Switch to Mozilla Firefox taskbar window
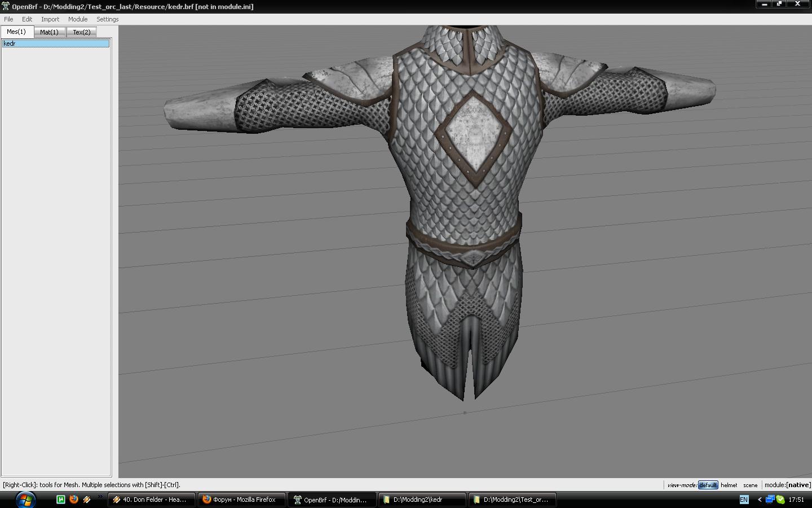 coord(241,500)
